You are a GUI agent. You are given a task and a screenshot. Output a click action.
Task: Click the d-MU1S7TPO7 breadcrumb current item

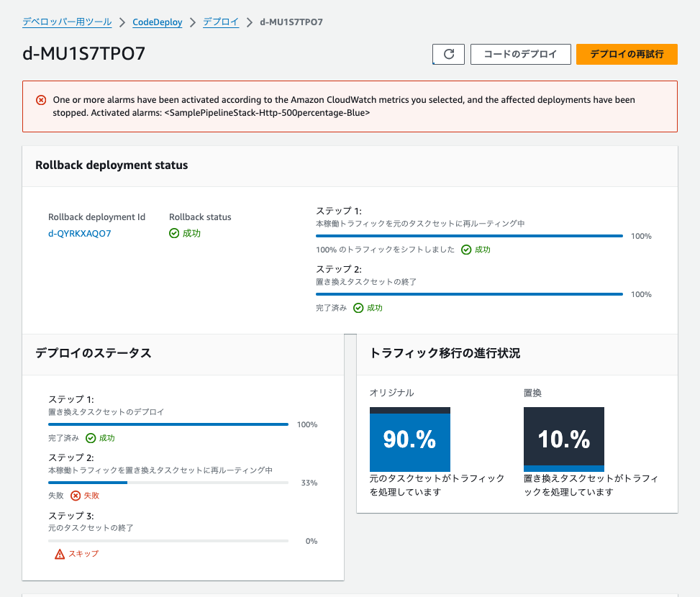[291, 22]
